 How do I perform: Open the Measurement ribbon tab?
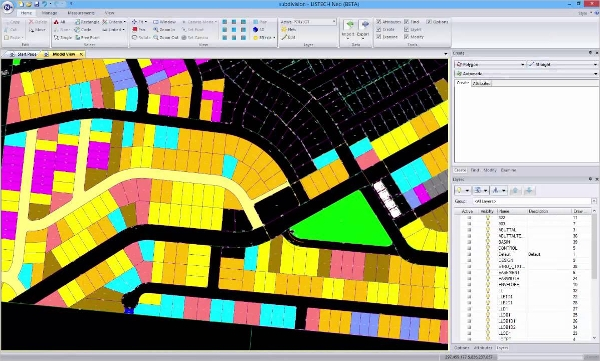pyautogui.click(x=81, y=13)
